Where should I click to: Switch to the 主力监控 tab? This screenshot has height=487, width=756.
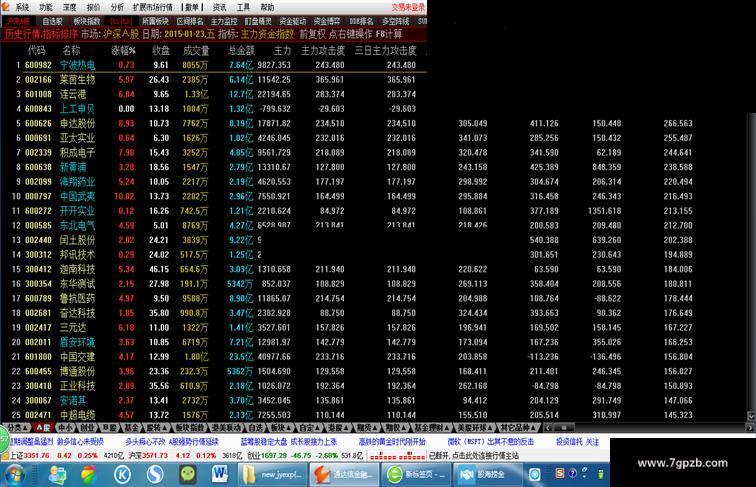pos(224,21)
